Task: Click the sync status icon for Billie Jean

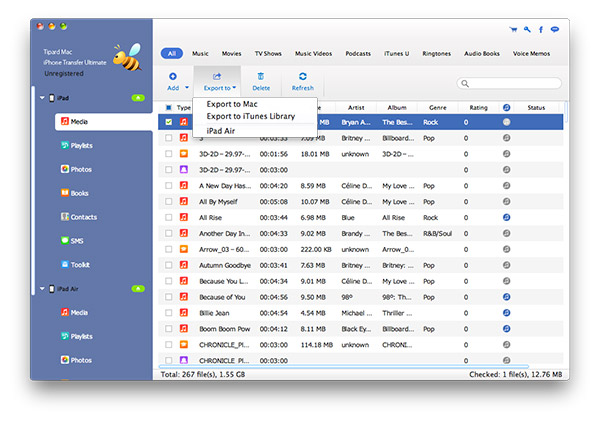Action: (x=506, y=313)
